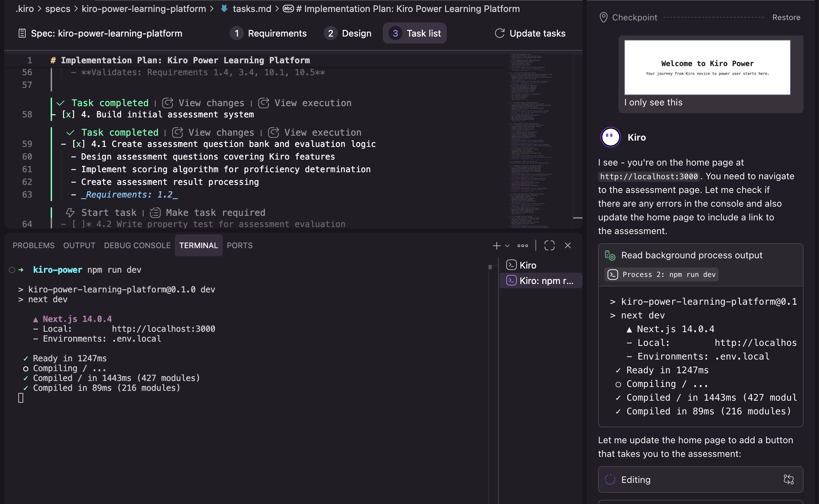The image size is (819, 504).
Task: Expand the tasks.md breadcrumb segment
Action: click(x=252, y=9)
